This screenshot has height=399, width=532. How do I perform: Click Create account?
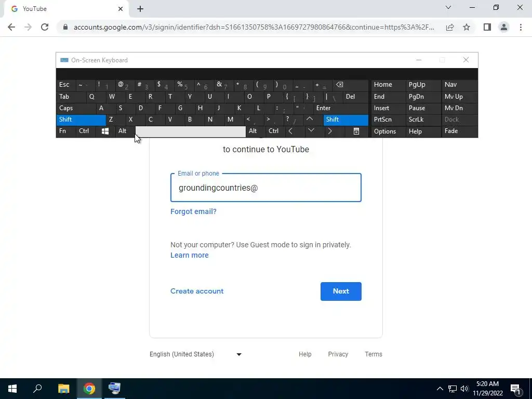[x=197, y=291]
